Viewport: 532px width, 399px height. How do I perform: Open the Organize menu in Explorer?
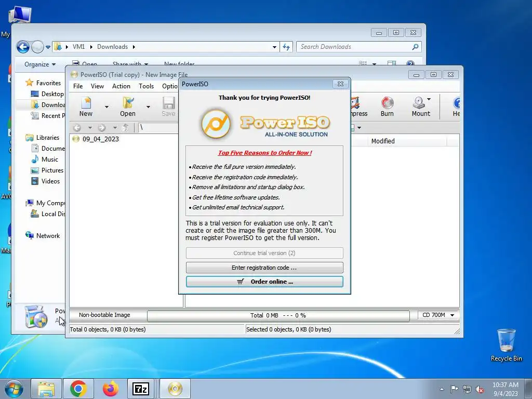pyautogui.click(x=39, y=64)
